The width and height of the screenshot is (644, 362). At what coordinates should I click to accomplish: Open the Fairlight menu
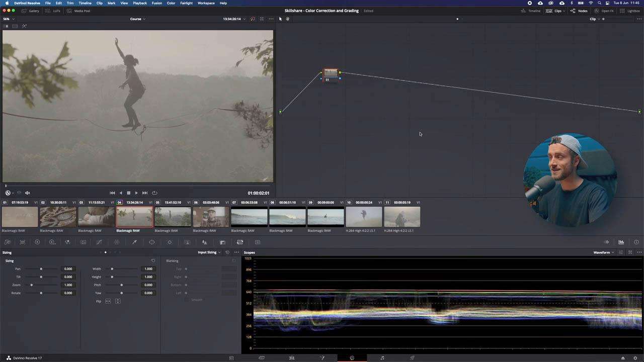click(186, 3)
